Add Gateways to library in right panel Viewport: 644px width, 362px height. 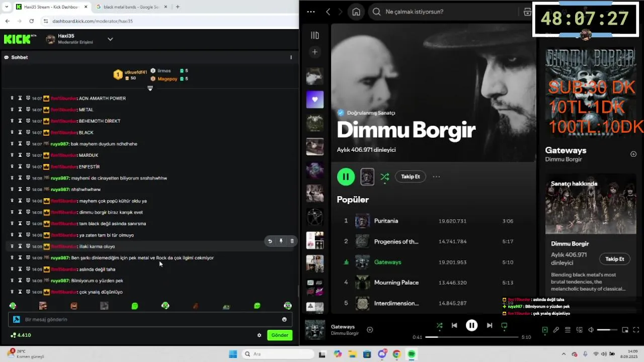pos(633,154)
